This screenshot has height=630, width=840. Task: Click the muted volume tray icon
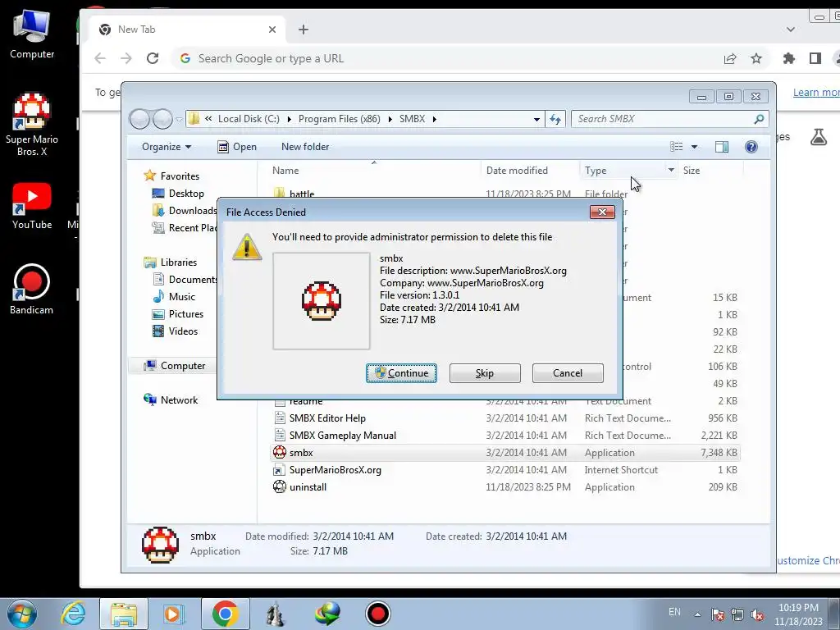point(757,614)
